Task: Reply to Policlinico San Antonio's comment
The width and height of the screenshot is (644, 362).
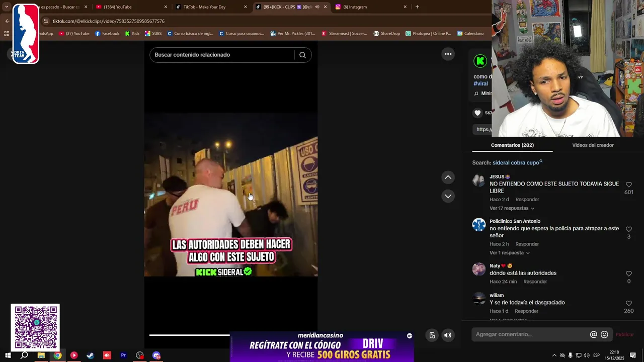Action: (x=527, y=244)
